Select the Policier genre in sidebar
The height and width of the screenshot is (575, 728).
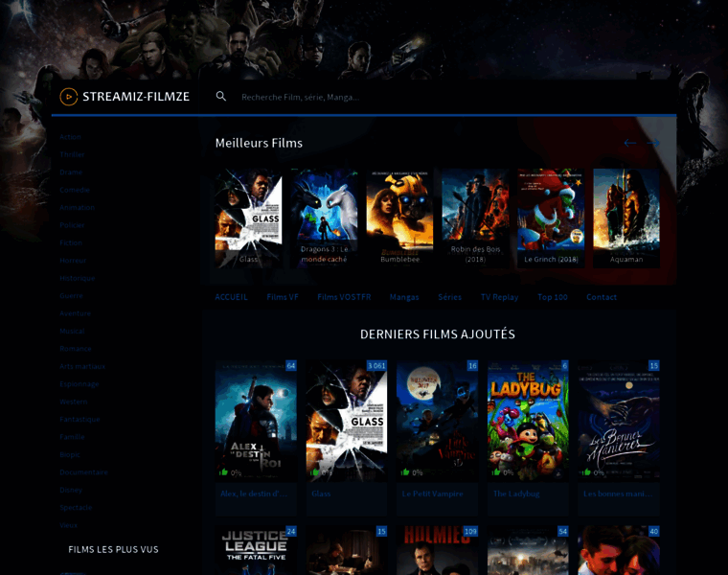coord(72,225)
